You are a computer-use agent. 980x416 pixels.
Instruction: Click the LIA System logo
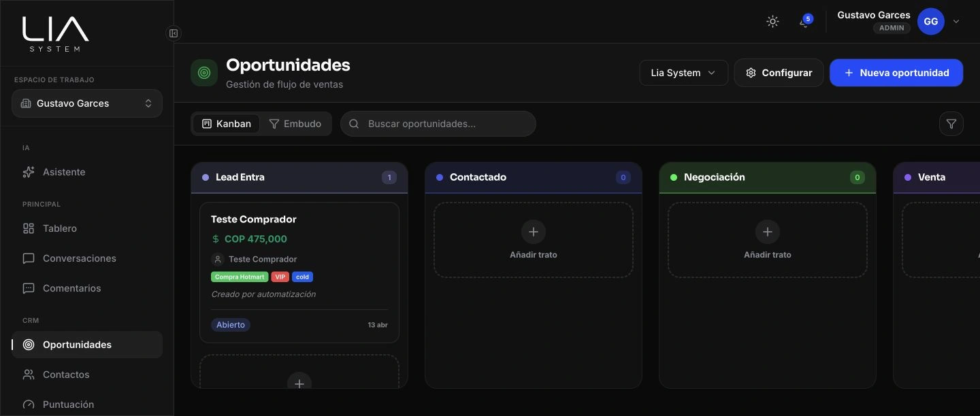click(x=55, y=34)
